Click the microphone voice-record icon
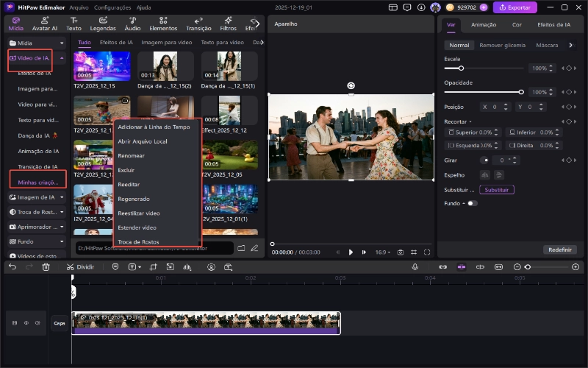The image size is (588, 368). tap(415, 266)
